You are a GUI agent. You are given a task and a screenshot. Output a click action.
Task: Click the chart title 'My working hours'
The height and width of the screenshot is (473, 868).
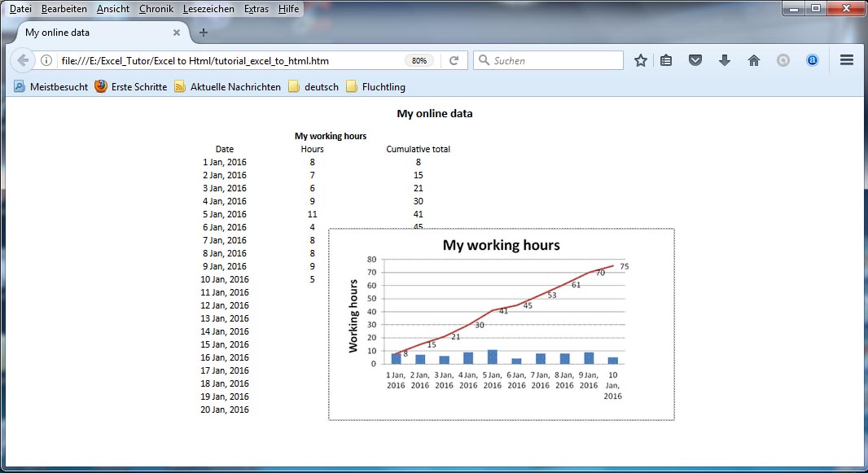click(x=501, y=245)
